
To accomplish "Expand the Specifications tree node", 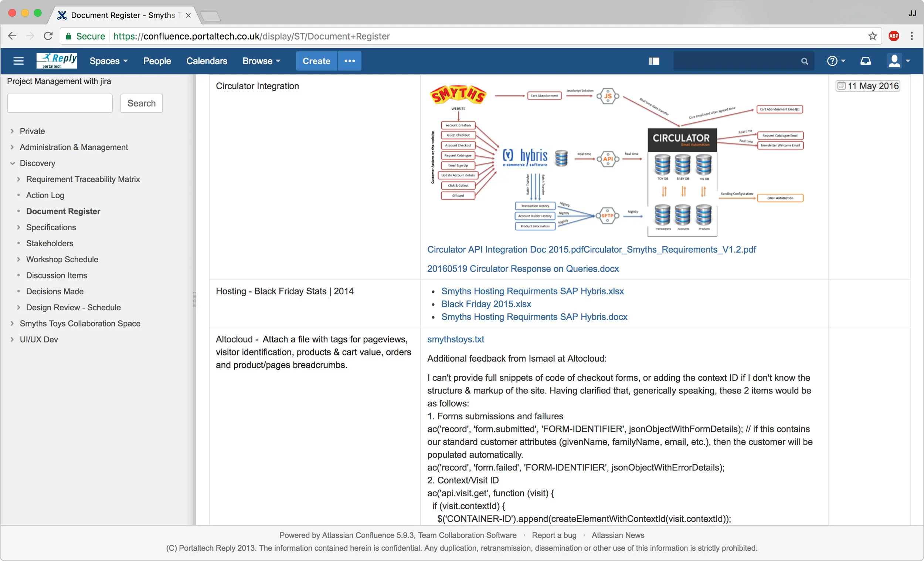I will point(18,227).
